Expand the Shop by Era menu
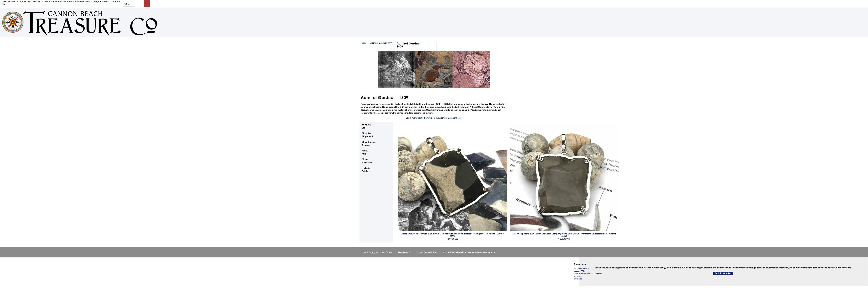 [x=366, y=126]
